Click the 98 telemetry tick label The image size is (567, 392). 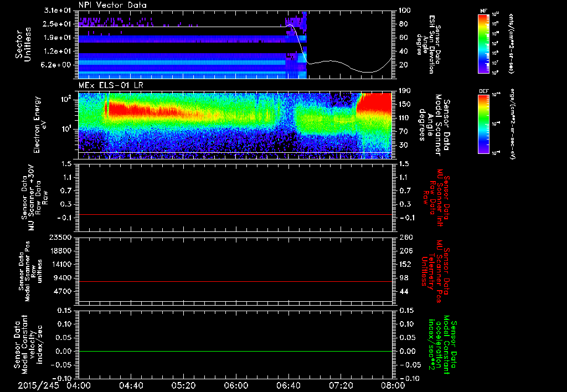click(403, 278)
